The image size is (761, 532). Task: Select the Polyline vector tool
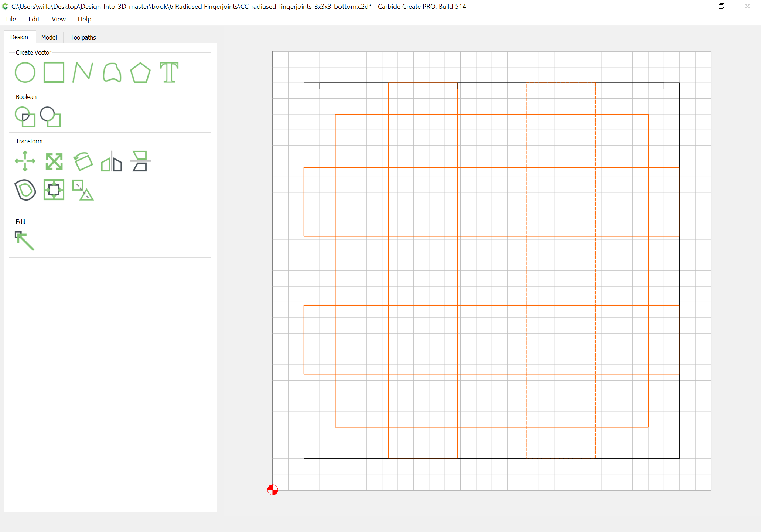83,72
